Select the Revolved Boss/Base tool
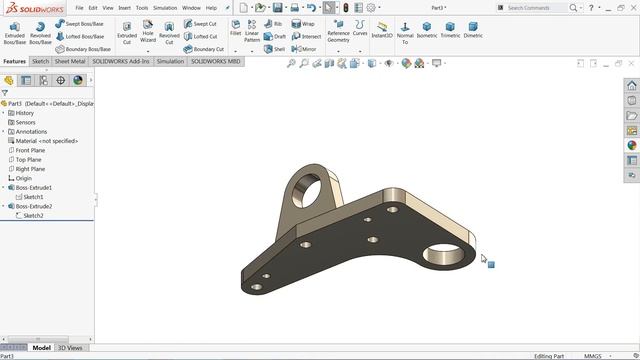 (x=40, y=33)
